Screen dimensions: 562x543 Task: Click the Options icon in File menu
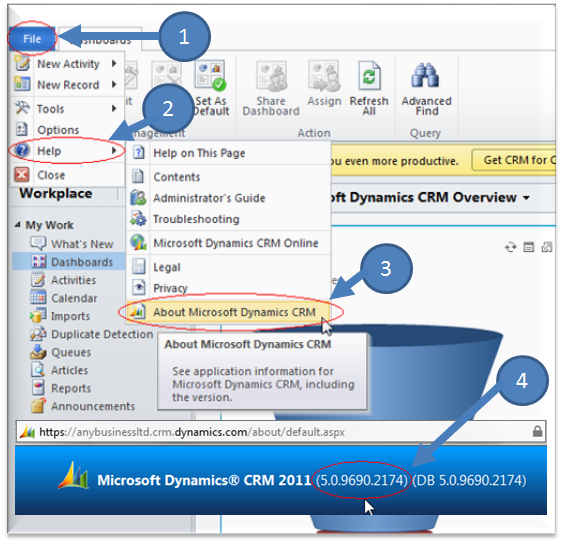pos(22,129)
